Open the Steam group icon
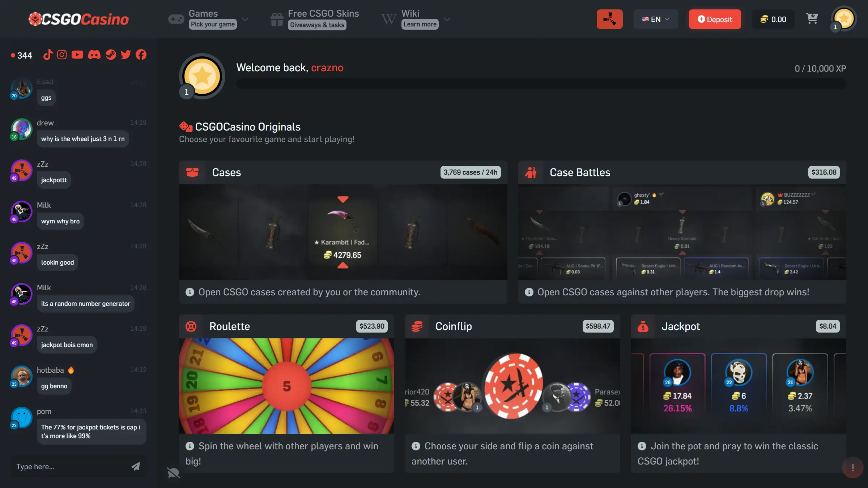 pos(111,55)
